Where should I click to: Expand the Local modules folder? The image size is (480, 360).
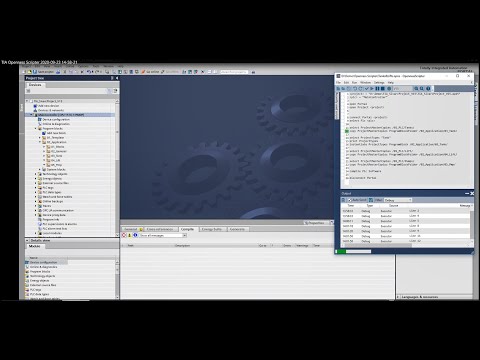(x=36, y=233)
